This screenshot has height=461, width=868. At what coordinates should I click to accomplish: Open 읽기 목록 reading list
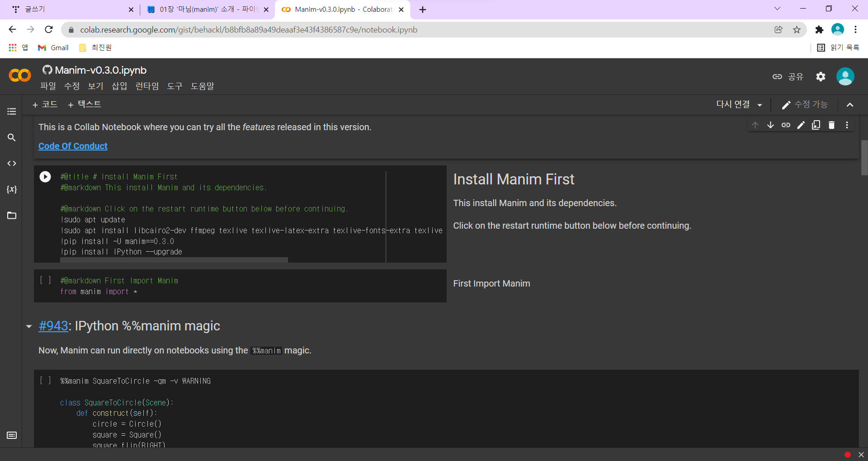click(839, 47)
